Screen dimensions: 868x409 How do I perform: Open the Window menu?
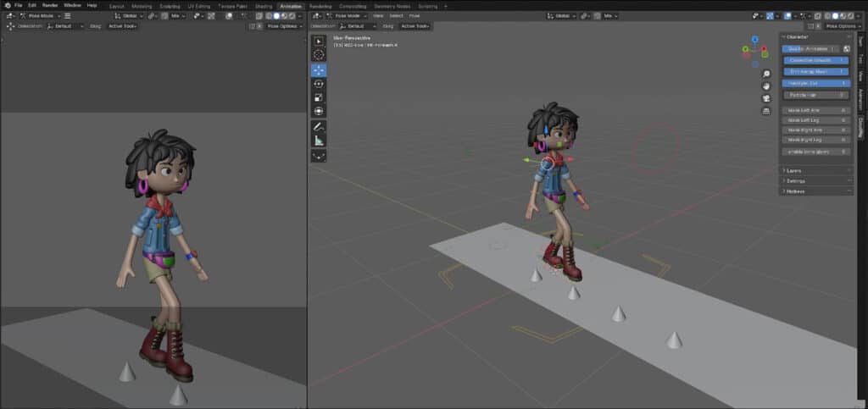pos(73,5)
